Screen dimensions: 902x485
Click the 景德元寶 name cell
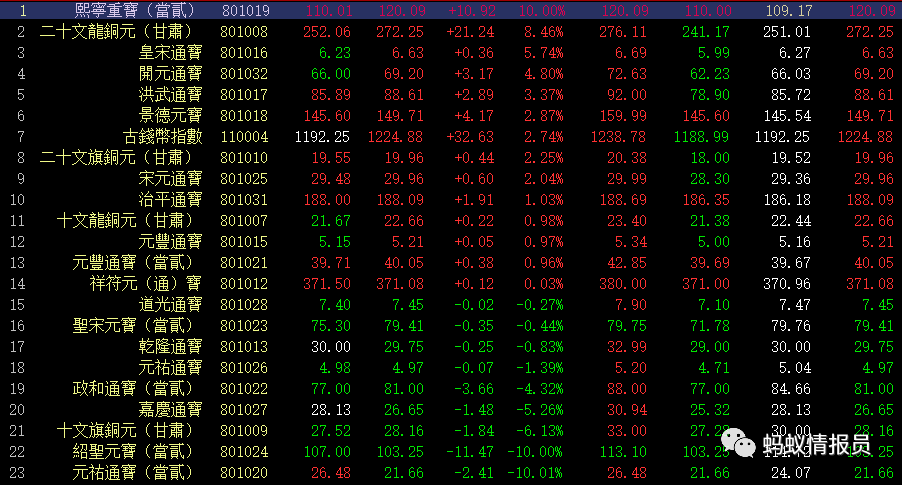tap(170, 116)
